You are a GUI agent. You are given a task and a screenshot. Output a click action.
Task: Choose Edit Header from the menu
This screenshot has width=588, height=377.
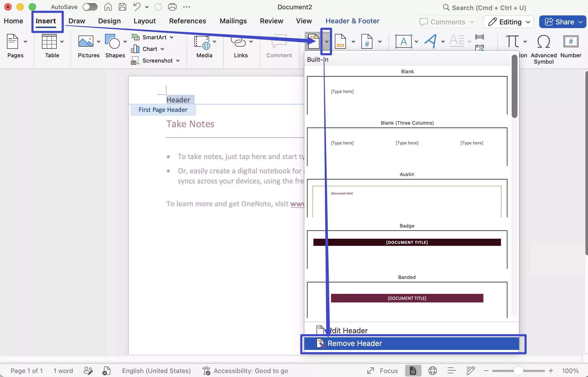(x=411, y=331)
